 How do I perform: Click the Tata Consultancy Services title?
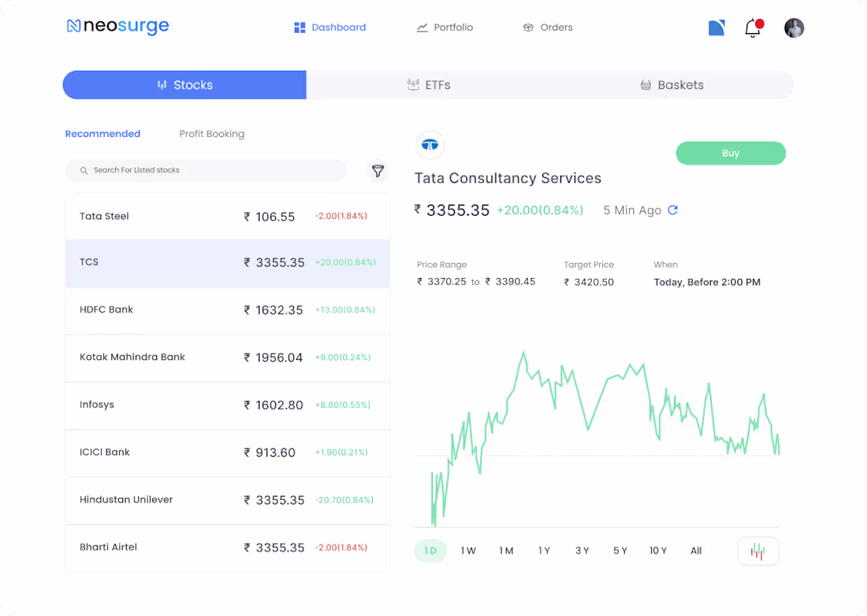tap(508, 178)
